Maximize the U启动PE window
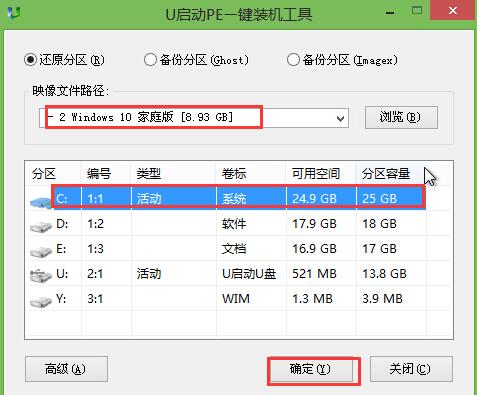The width and height of the screenshot is (477, 395). [417, 11]
